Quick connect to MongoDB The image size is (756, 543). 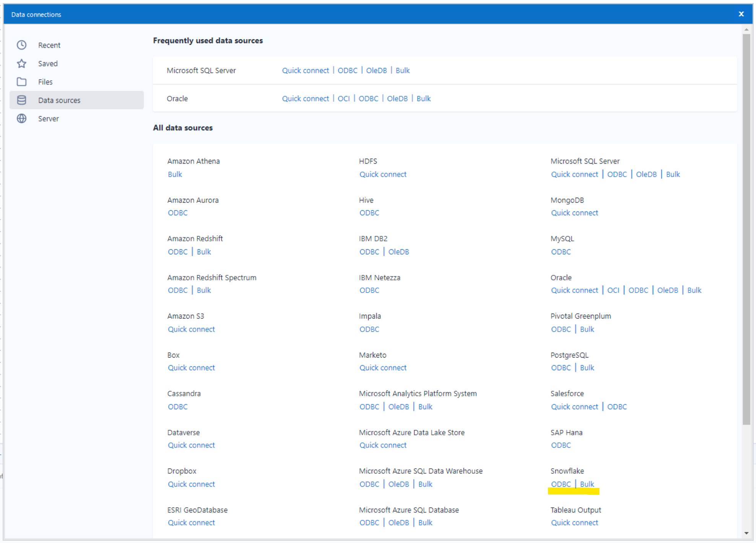pos(574,213)
